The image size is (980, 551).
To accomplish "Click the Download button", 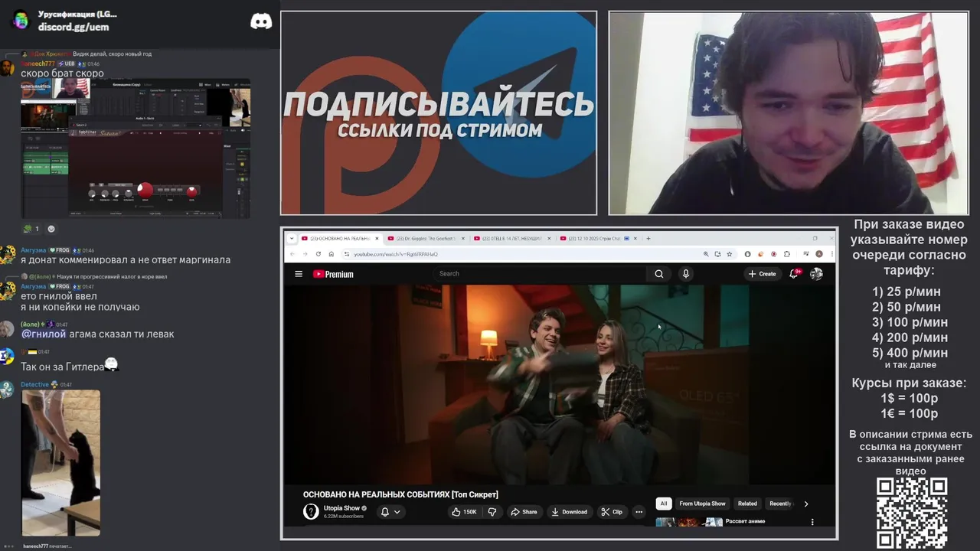I will click(x=570, y=512).
